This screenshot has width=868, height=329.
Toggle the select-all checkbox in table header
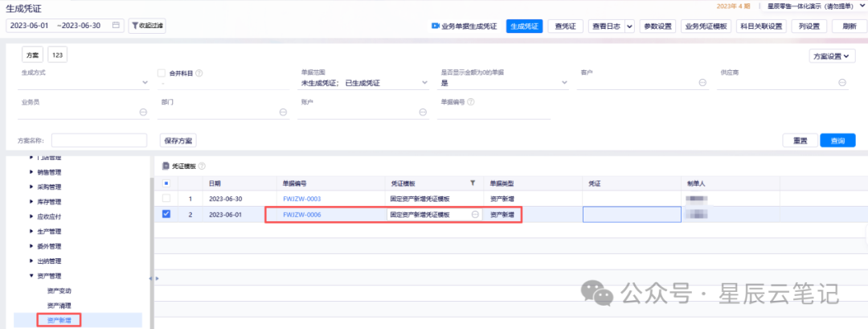coord(166,183)
